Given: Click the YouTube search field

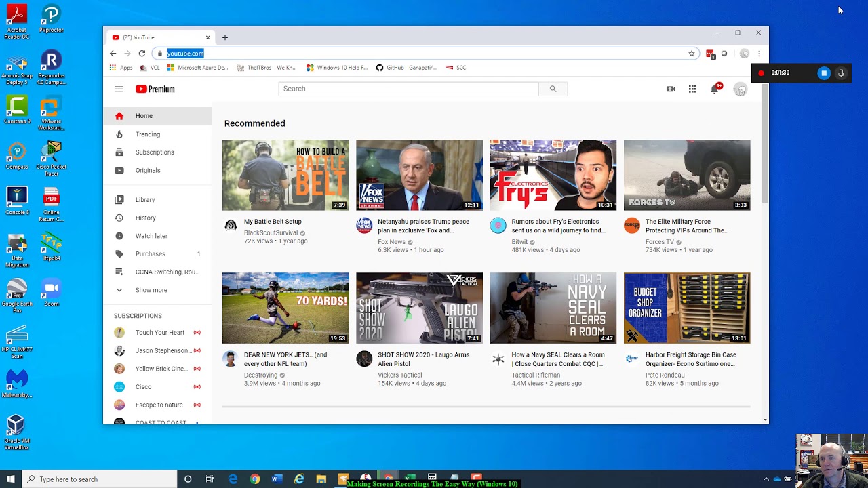Looking at the screenshot, I should point(408,89).
